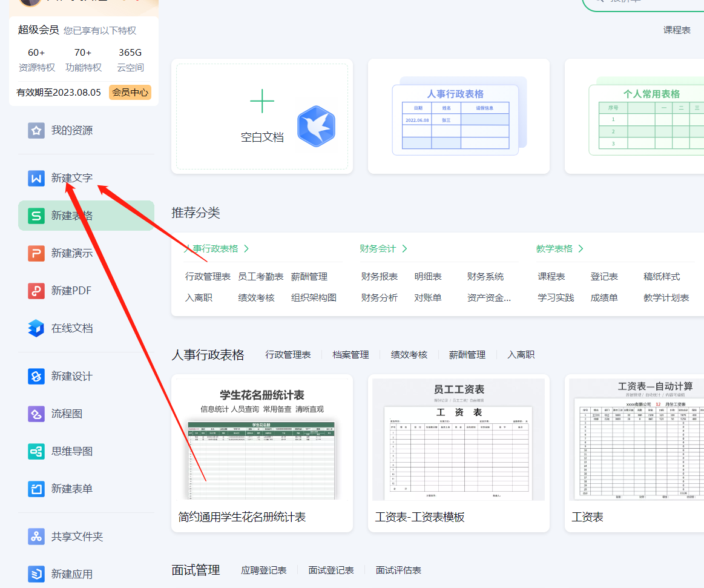Image resolution: width=704 pixels, height=588 pixels.
Task: Click 学习实践 link
Action: pyautogui.click(x=556, y=298)
